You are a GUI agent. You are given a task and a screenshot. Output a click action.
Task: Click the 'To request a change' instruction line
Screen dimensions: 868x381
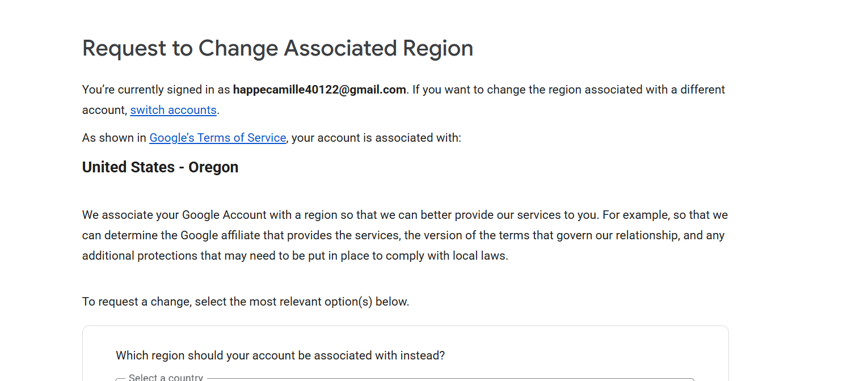coord(246,302)
